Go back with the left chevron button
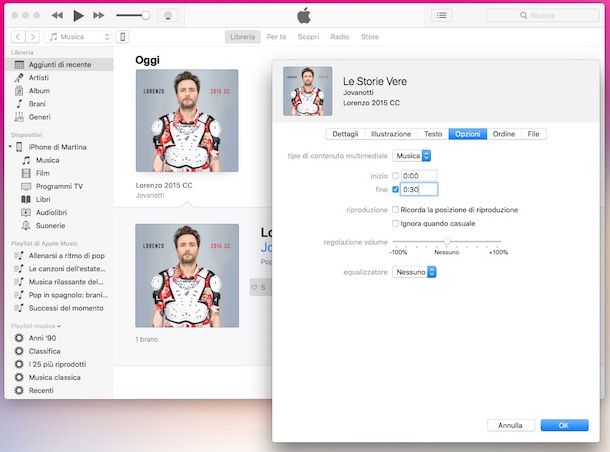The image size is (610, 452). tap(18, 37)
